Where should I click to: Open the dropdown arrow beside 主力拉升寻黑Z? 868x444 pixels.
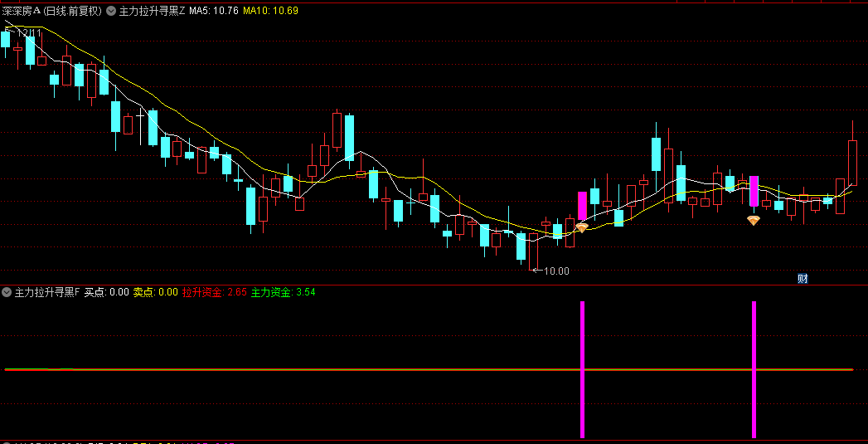[111, 11]
